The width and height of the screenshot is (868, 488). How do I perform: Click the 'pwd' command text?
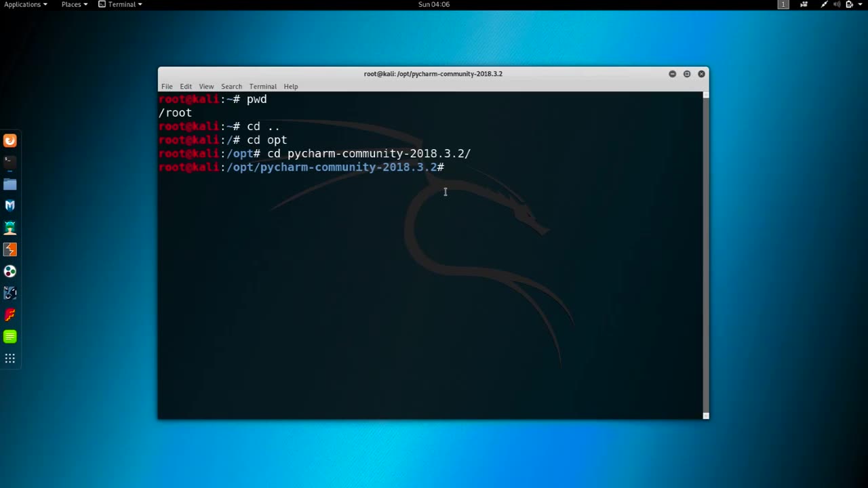(257, 100)
